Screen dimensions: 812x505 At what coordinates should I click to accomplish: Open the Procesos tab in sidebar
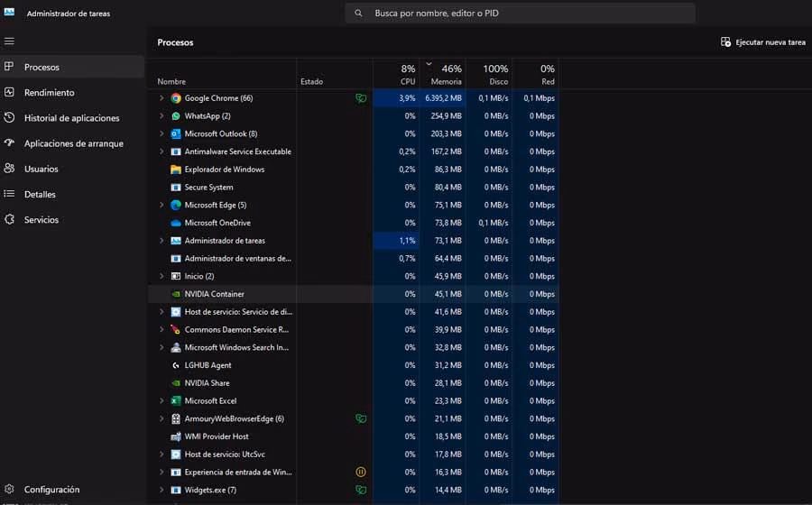pyautogui.click(x=72, y=68)
